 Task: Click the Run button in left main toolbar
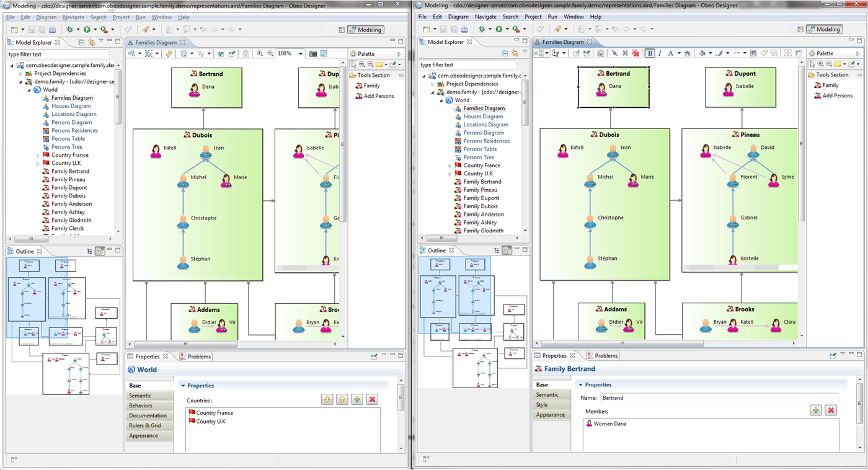(x=87, y=29)
